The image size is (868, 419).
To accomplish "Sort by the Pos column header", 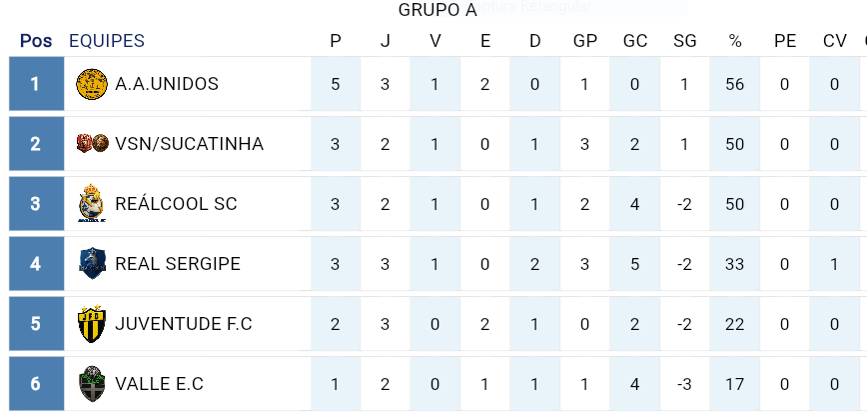I will coord(36,41).
